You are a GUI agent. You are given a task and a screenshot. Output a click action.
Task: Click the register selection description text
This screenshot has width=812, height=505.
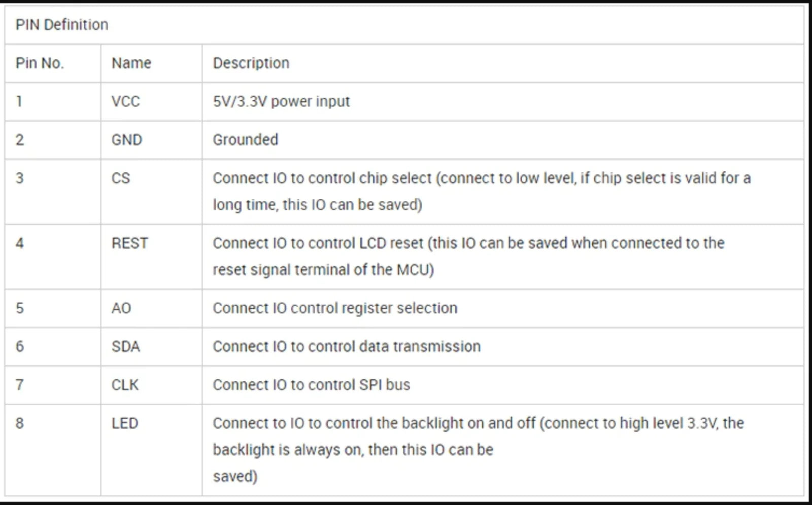point(335,308)
